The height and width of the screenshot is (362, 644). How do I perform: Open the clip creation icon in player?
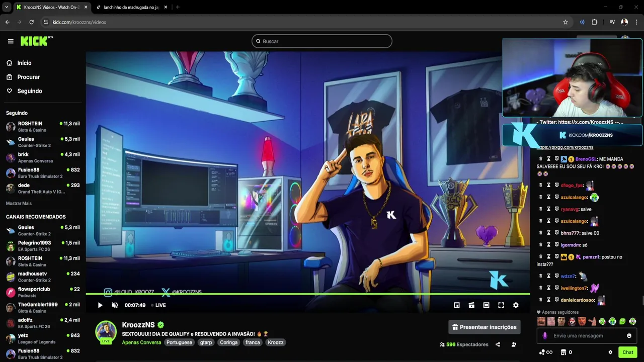coord(471,305)
